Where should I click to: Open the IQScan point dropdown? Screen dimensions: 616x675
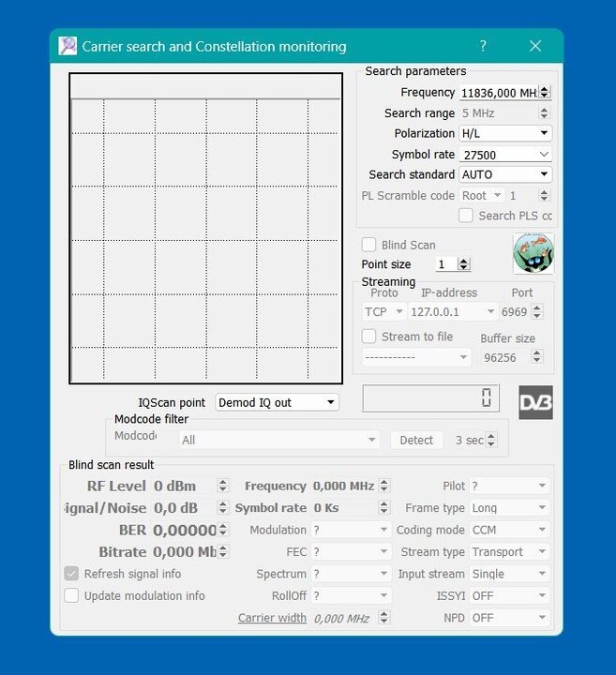pos(277,402)
